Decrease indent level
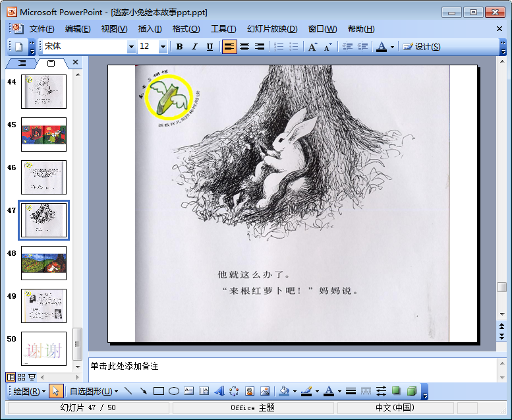This screenshot has height=420, width=512. [347, 47]
